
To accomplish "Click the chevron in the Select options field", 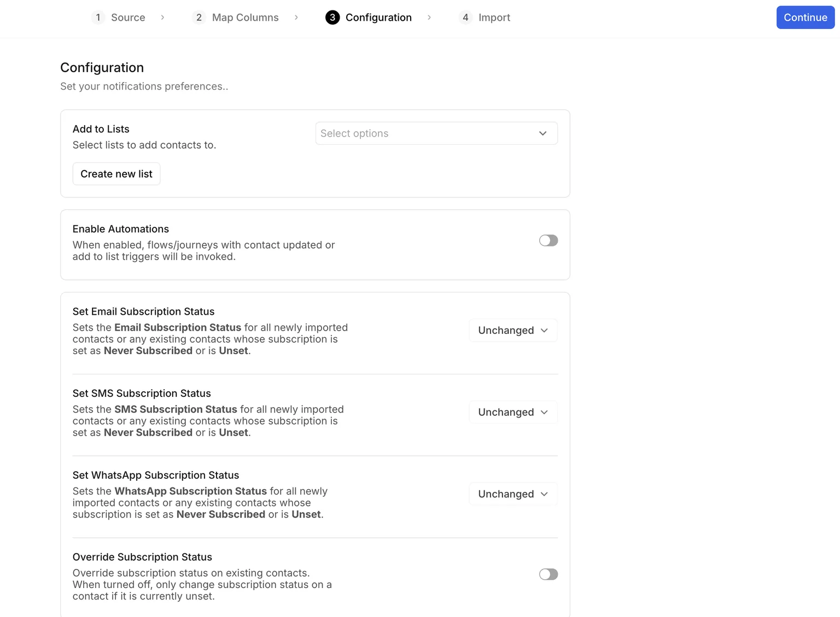I will tap(542, 133).
